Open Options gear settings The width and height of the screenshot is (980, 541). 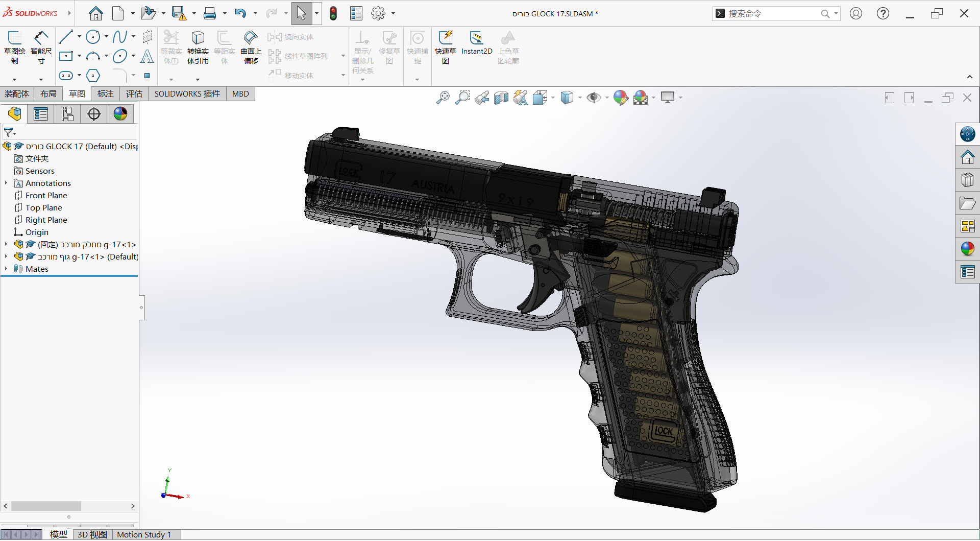pyautogui.click(x=378, y=13)
